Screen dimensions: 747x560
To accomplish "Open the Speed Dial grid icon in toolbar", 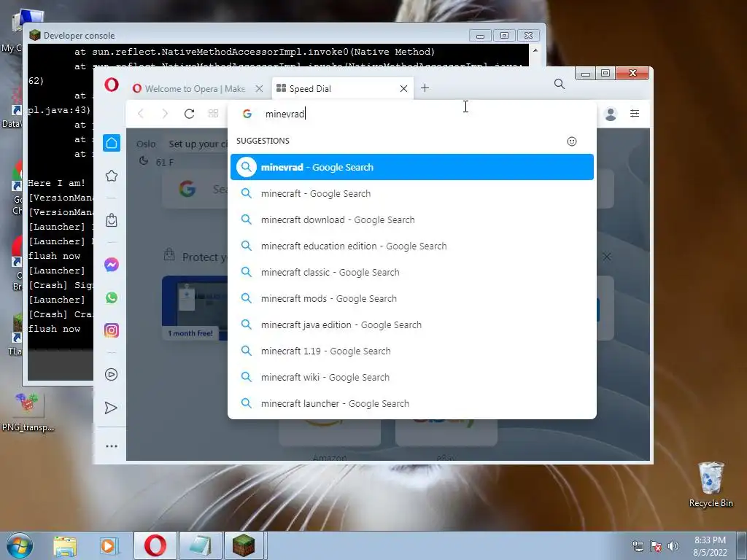I will (x=214, y=113).
